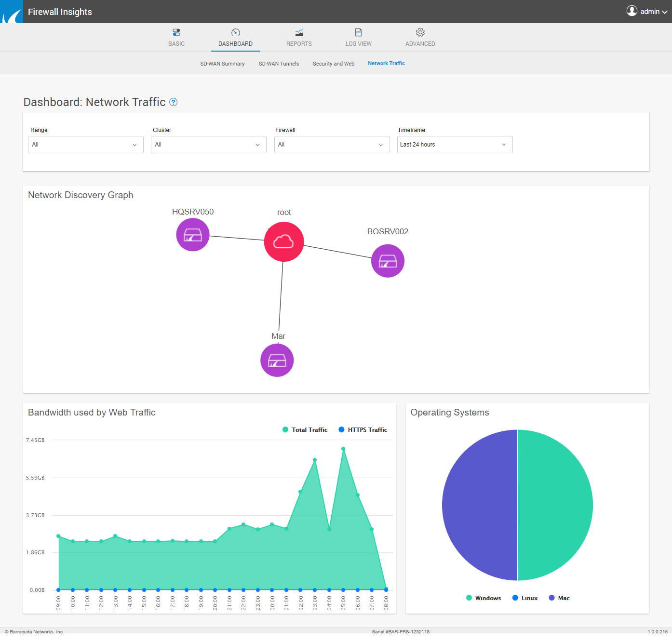
Task: Click the DASHBOARD gauge icon
Action: pyautogui.click(x=236, y=32)
